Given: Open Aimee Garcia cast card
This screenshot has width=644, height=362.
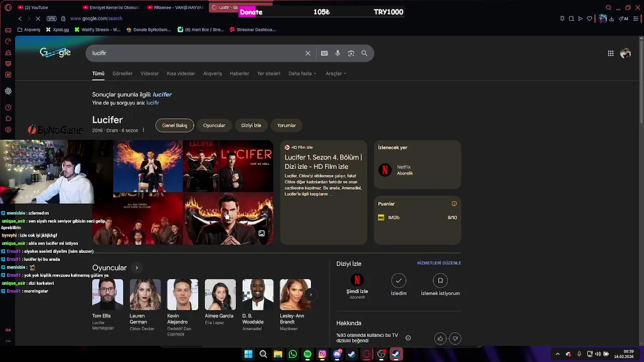Looking at the screenshot, I should pyautogui.click(x=220, y=302).
